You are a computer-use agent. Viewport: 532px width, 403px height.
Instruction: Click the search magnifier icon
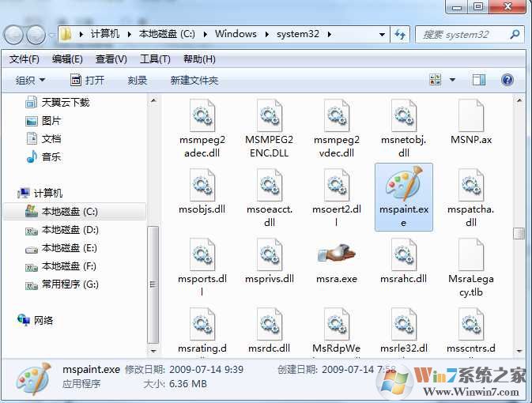(x=515, y=34)
